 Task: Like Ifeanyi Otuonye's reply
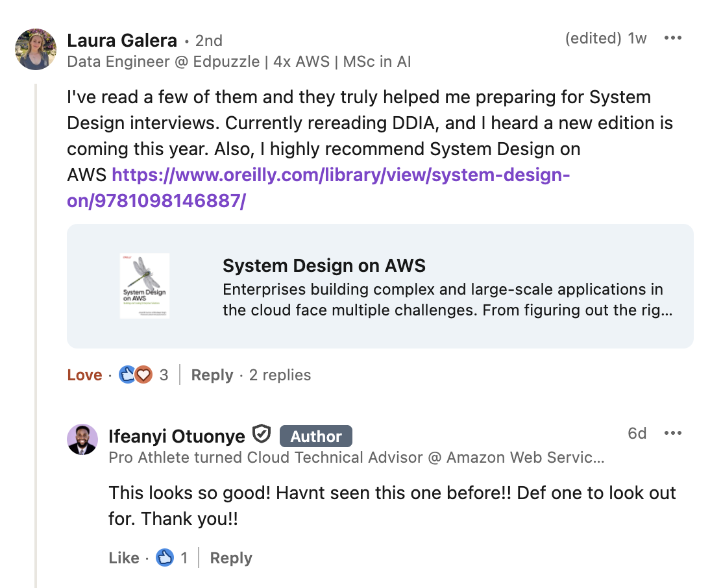click(x=124, y=558)
